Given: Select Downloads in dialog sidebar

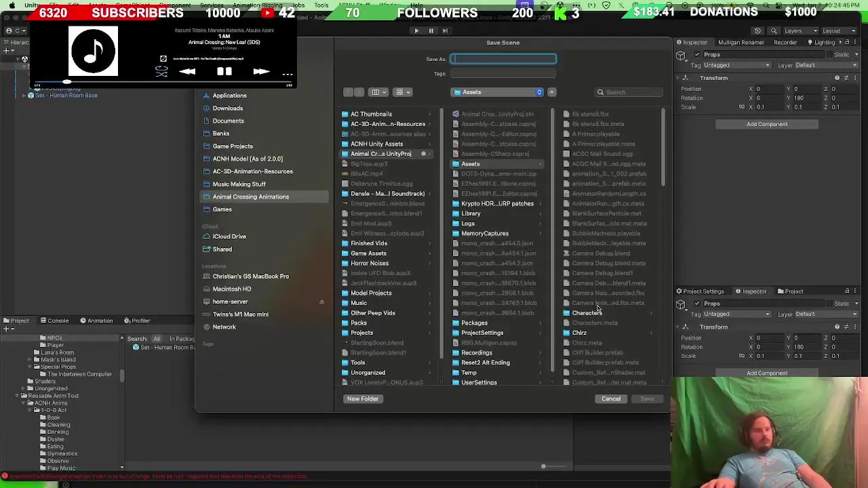Looking at the screenshot, I should (x=228, y=108).
